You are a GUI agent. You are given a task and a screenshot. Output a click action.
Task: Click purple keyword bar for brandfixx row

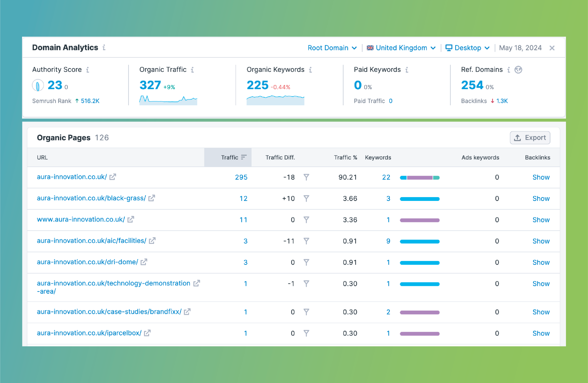420,312
